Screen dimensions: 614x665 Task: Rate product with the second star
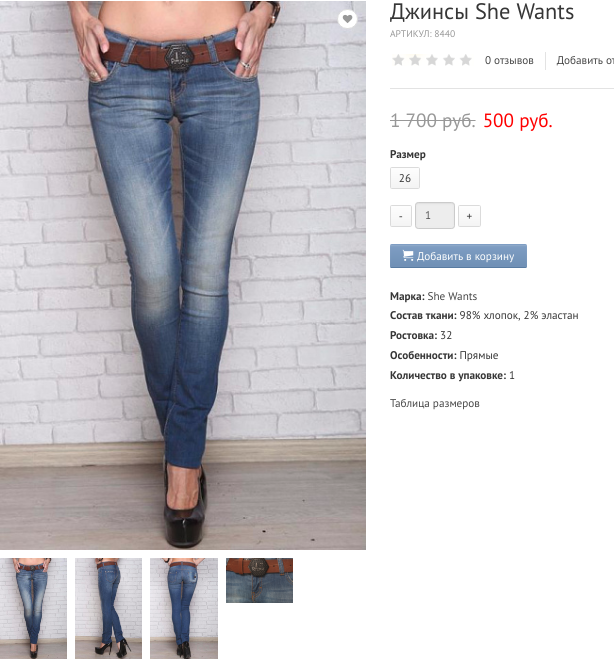(x=415, y=60)
